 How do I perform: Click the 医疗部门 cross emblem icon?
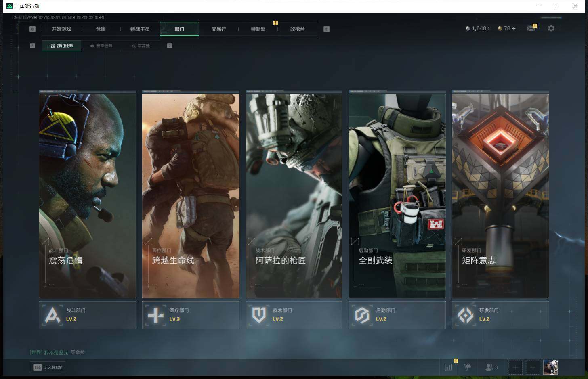[156, 315]
